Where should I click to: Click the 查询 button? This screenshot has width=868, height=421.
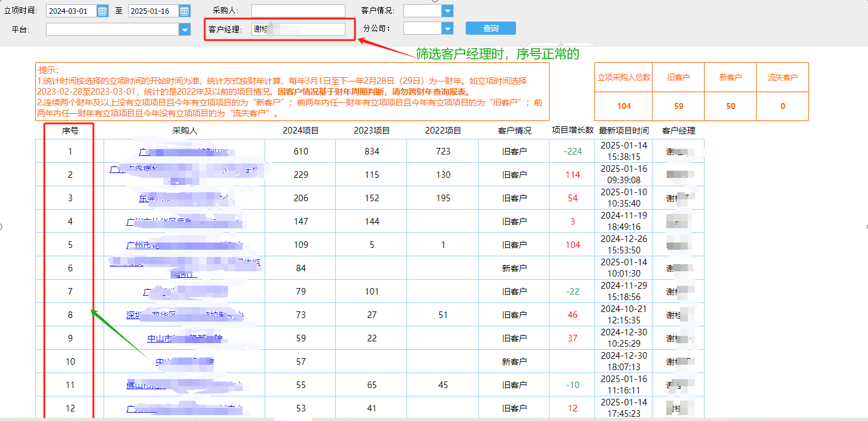tap(490, 29)
